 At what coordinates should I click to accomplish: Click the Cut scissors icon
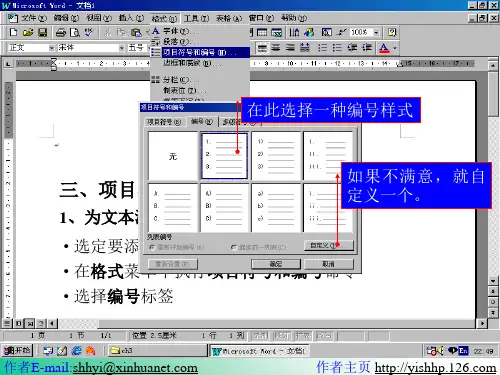point(107,32)
